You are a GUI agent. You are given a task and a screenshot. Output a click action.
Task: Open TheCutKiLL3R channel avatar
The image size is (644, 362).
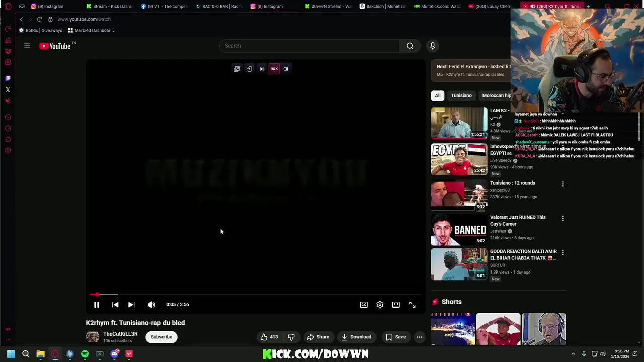click(92, 337)
